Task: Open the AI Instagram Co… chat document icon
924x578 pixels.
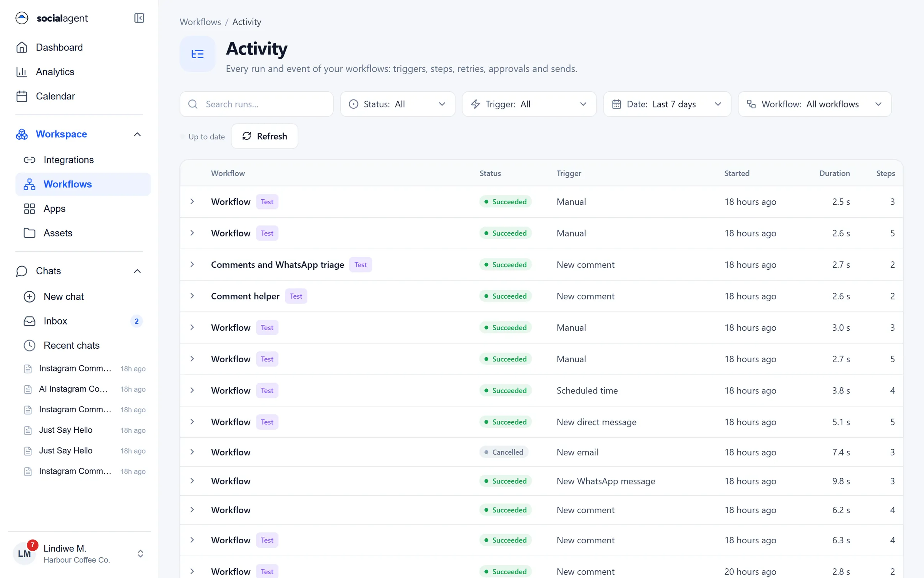Action: point(28,389)
